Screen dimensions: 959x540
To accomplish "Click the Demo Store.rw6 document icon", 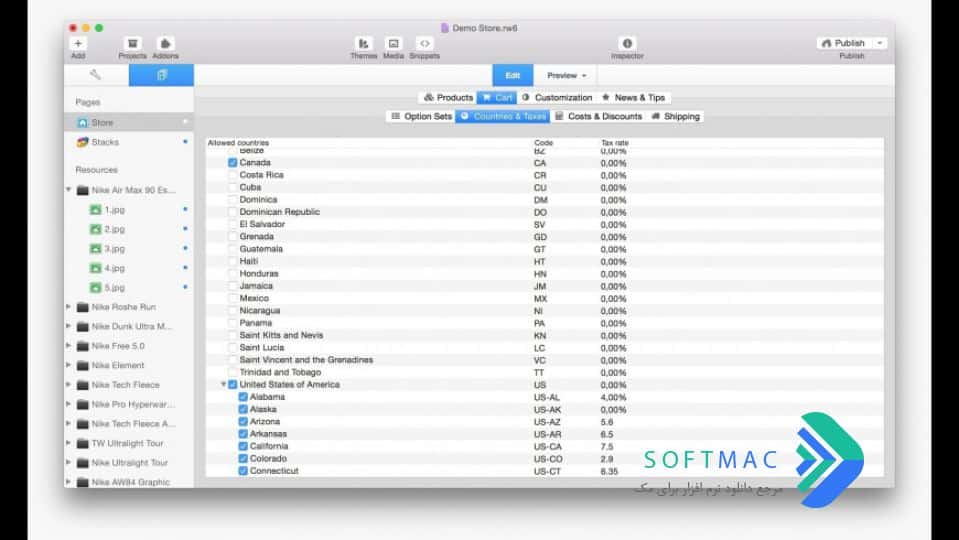I will click(445, 28).
